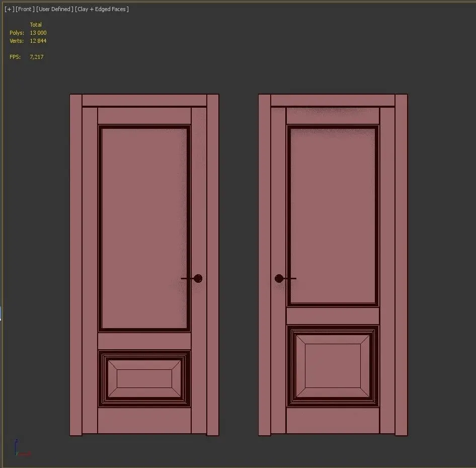Click the left door's round handle knob
Viewport: 476px width, 468px height.
tap(198, 278)
